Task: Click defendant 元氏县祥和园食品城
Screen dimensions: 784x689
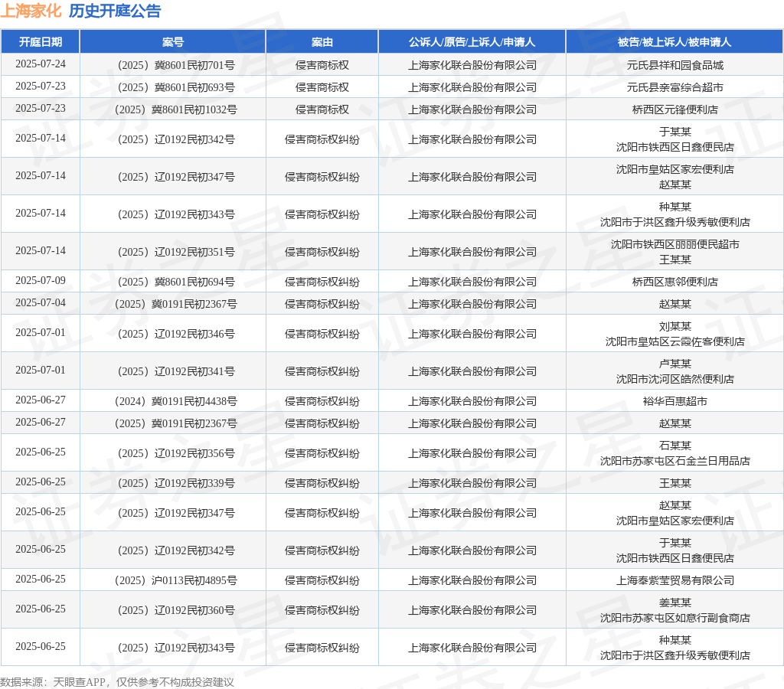Action: pyautogui.click(x=675, y=65)
